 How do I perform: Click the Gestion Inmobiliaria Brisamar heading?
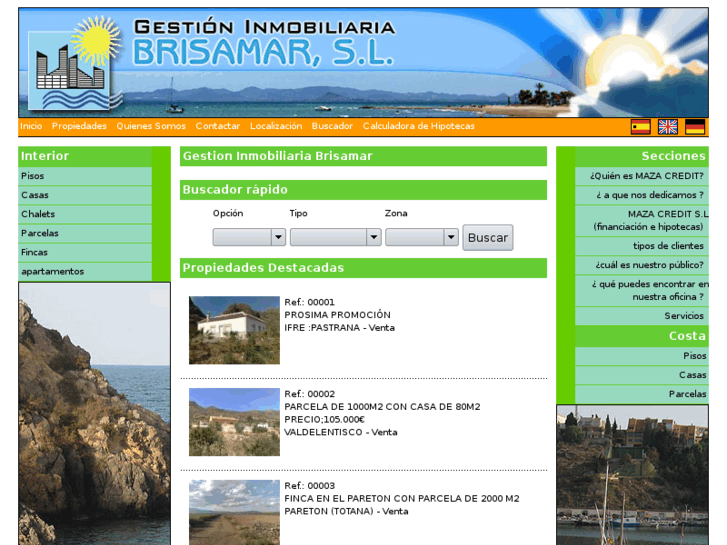pyautogui.click(x=363, y=156)
